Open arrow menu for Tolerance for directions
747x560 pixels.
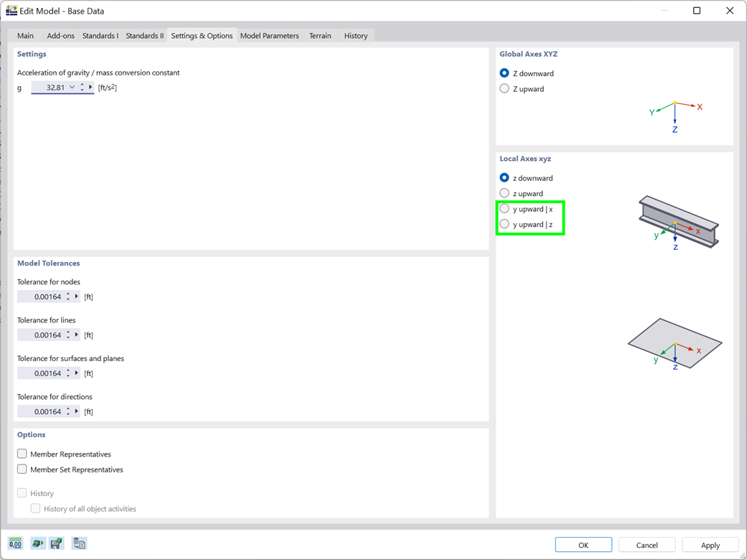[76, 411]
